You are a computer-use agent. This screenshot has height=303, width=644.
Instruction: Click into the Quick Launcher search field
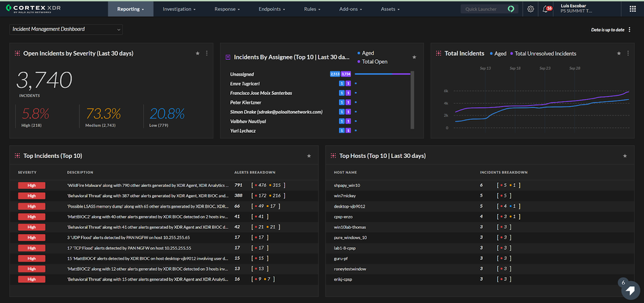pyautogui.click(x=485, y=9)
